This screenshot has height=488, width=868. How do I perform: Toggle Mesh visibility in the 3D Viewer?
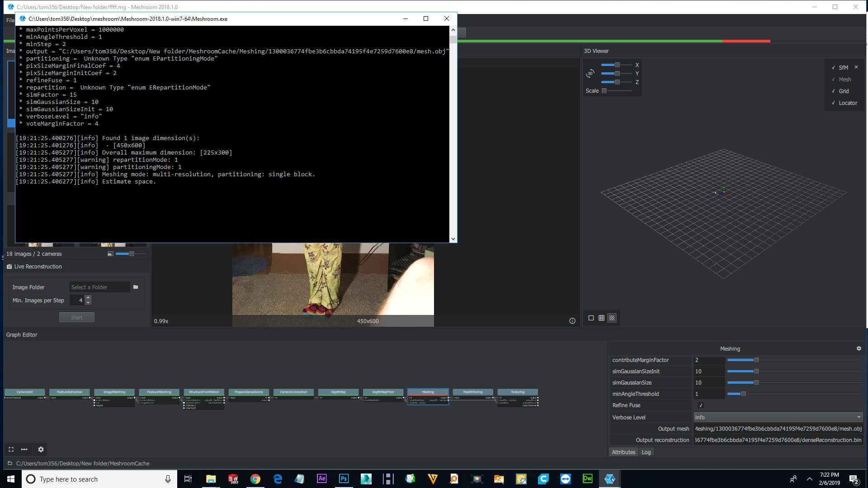(834, 79)
